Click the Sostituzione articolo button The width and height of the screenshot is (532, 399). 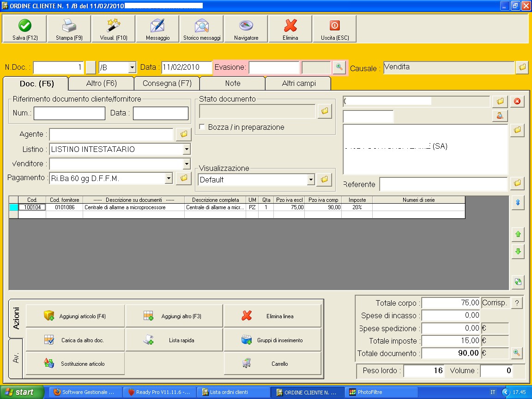[75, 363]
